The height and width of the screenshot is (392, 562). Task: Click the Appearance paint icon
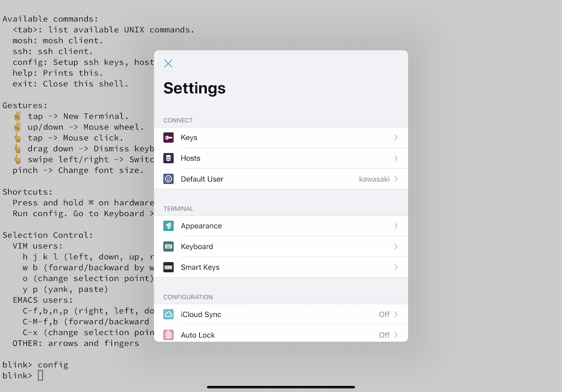[168, 226]
